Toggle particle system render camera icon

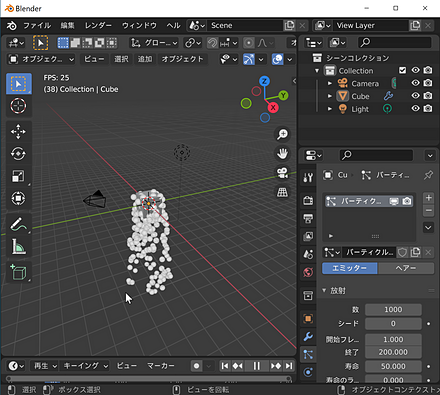[407, 201]
